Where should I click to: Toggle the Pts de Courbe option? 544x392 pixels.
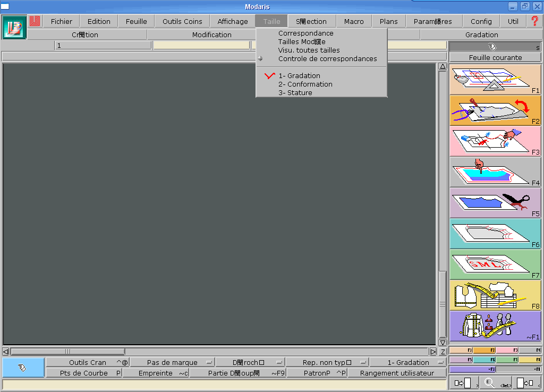tap(83, 373)
